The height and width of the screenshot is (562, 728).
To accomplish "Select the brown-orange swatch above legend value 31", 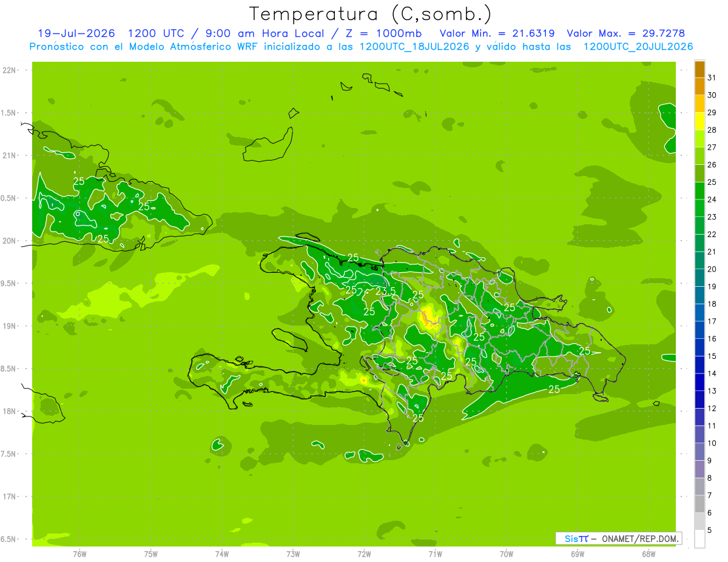I will pos(699,69).
